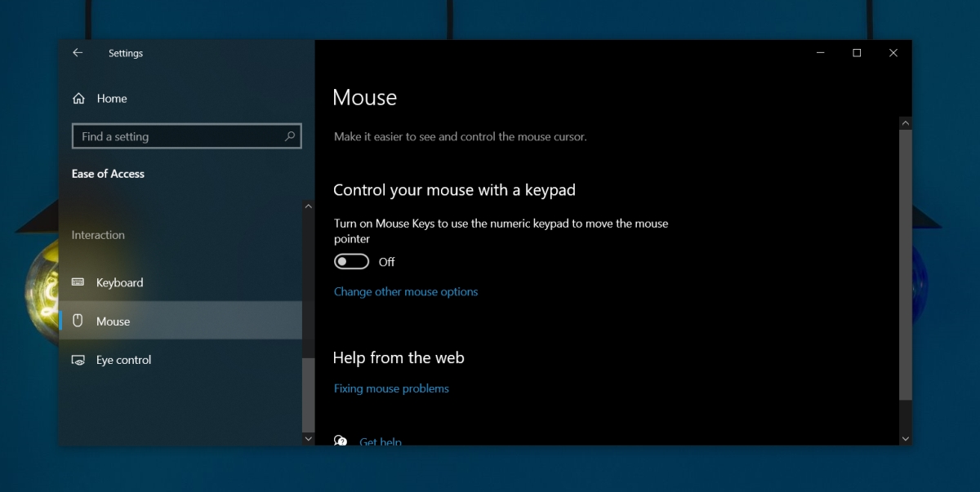Click the Keyboard icon in the sidebar
Screen dimensions: 980x492
78,282
